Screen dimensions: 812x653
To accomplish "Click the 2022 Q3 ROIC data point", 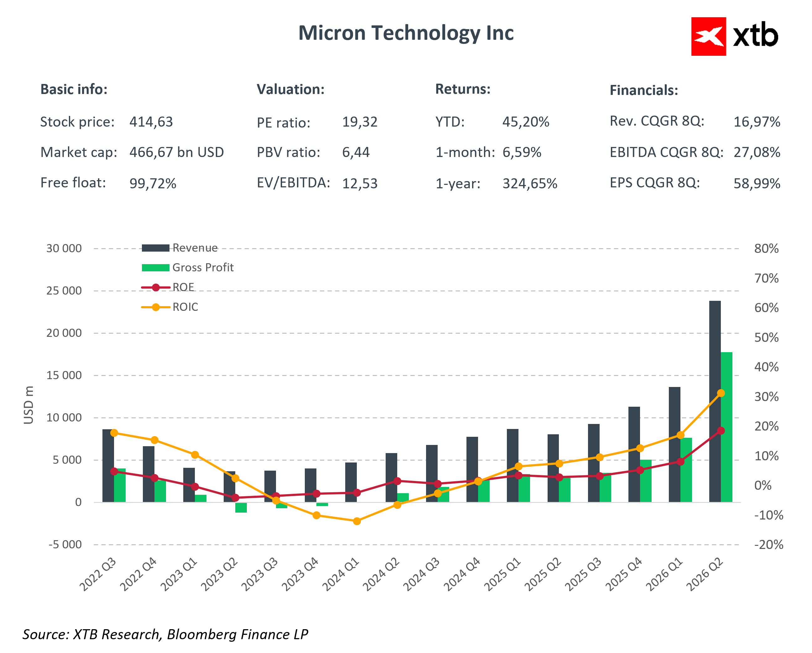I will (x=114, y=433).
